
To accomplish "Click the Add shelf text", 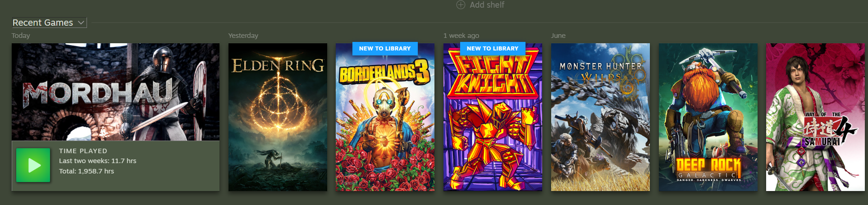I will coord(487,5).
